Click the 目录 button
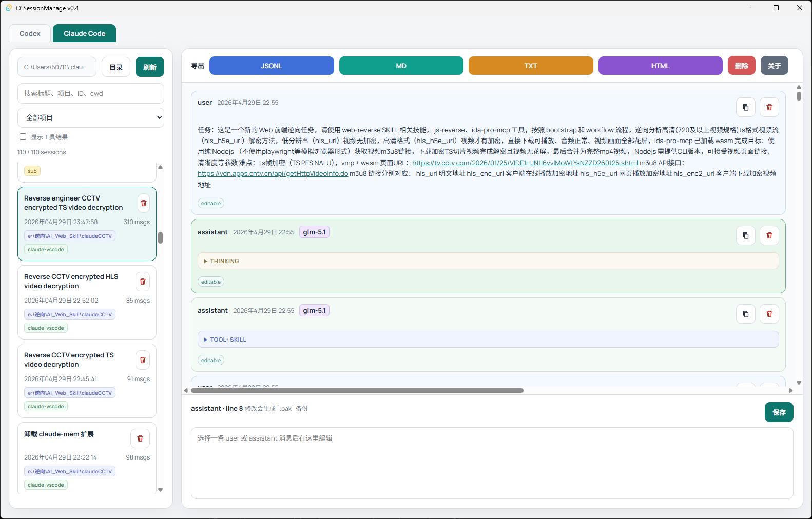812x519 pixels. click(x=116, y=67)
